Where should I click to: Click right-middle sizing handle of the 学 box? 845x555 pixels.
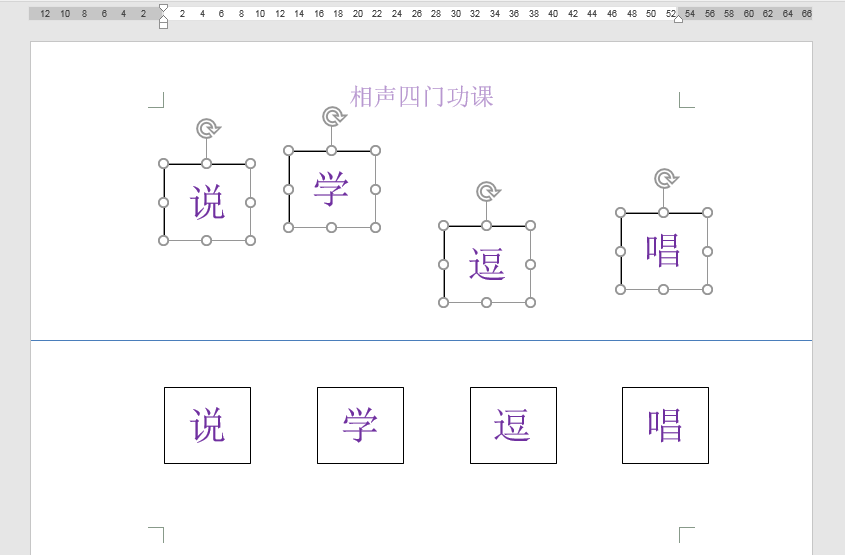(376, 189)
